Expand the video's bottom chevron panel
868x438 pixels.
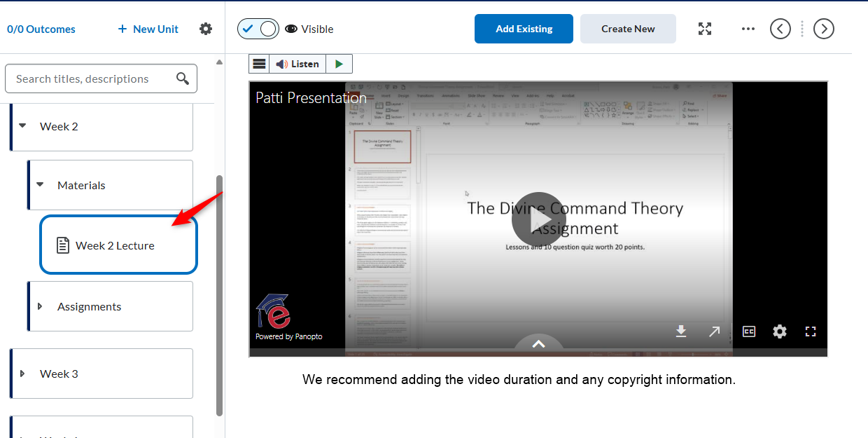click(538, 343)
